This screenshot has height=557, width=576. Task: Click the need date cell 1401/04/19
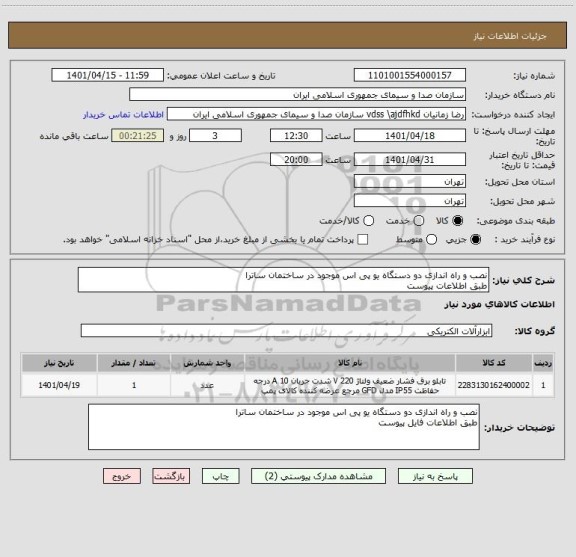click(59, 385)
